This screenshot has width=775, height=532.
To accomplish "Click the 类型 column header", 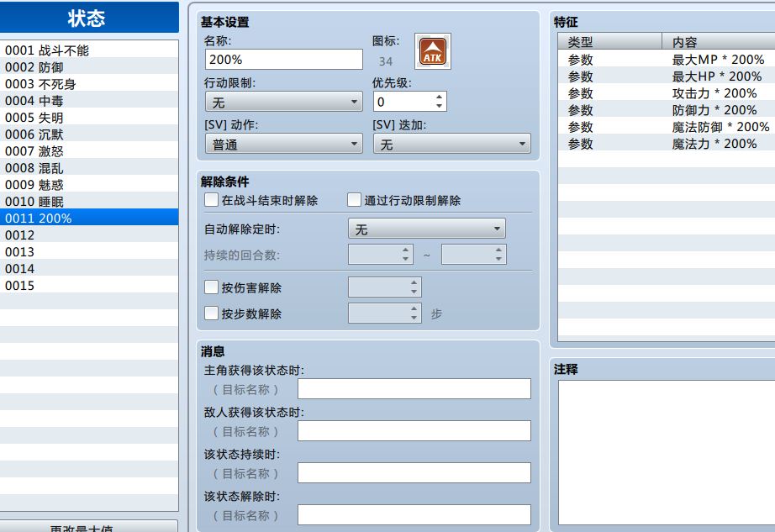I will click(610, 41).
